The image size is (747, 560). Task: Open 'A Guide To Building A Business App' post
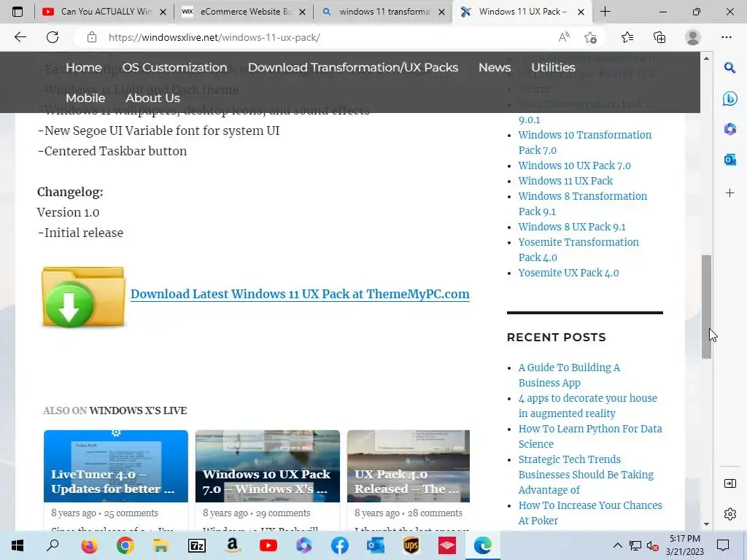click(569, 375)
